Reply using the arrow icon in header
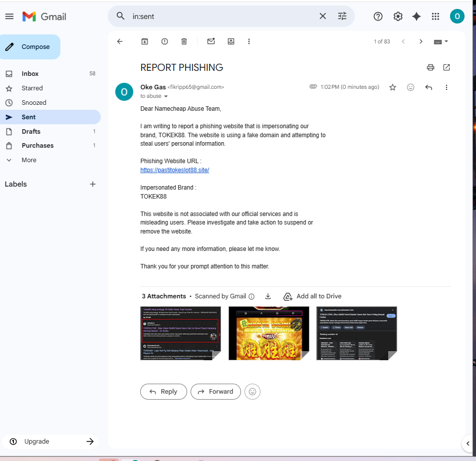 point(429,87)
